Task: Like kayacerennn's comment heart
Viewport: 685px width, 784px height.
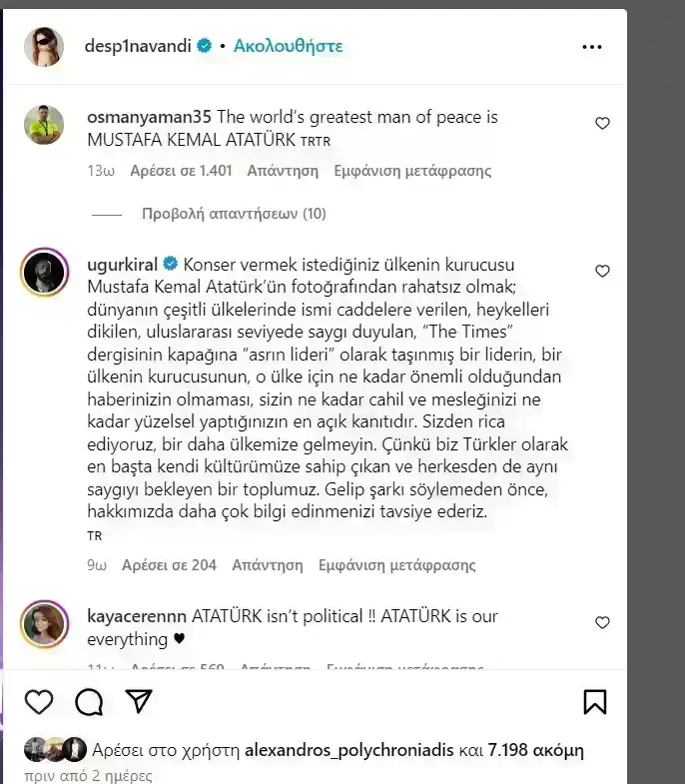Action: pos(602,622)
